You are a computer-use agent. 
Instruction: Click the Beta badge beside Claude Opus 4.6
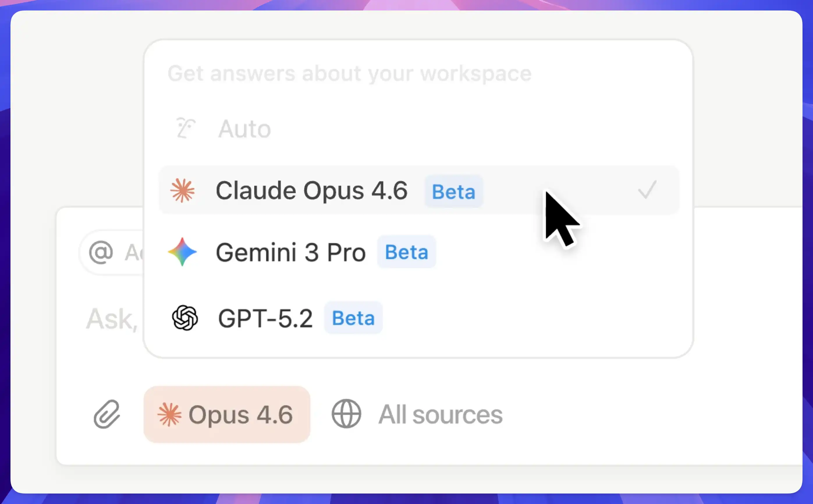click(x=453, y=192)
